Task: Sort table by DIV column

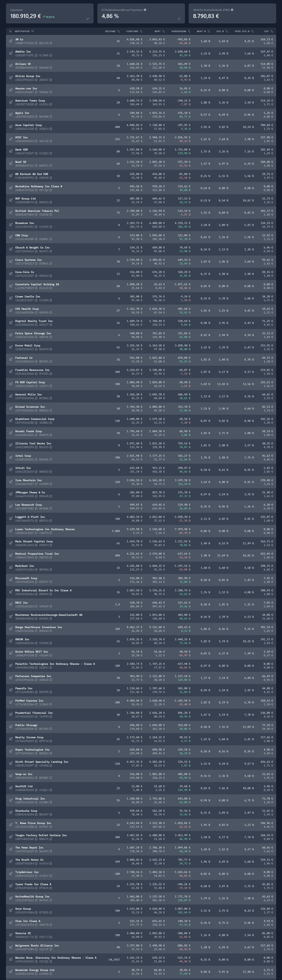Action: (x=272, y=31)
